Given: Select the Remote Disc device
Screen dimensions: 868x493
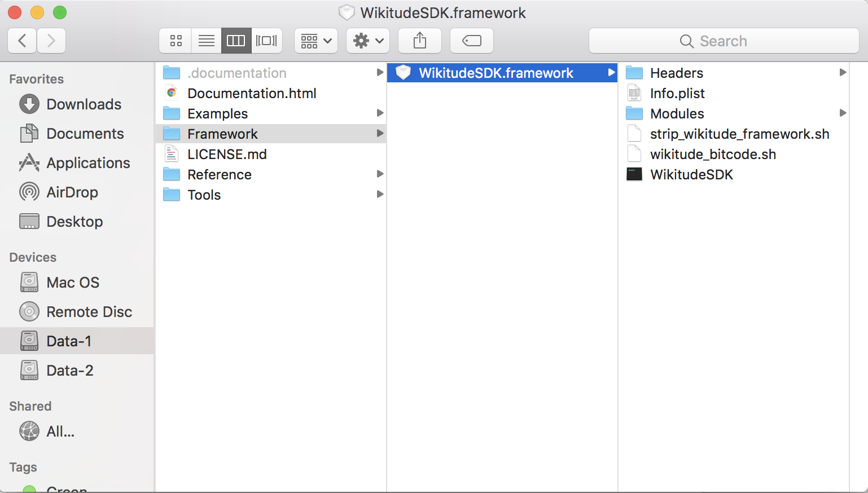Looking at the screenshot, I should pos(89,312).
